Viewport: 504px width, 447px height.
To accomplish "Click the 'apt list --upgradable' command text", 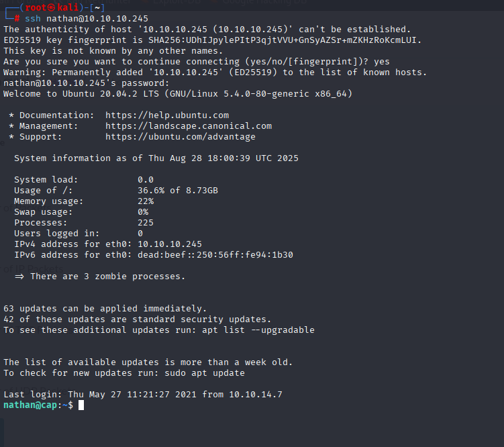I will tap(258, 330).
